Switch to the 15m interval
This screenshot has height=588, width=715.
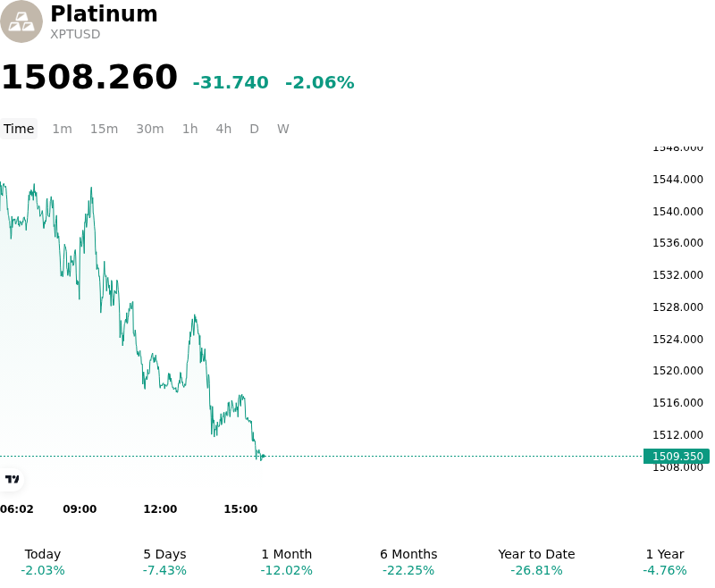[104, 129]
